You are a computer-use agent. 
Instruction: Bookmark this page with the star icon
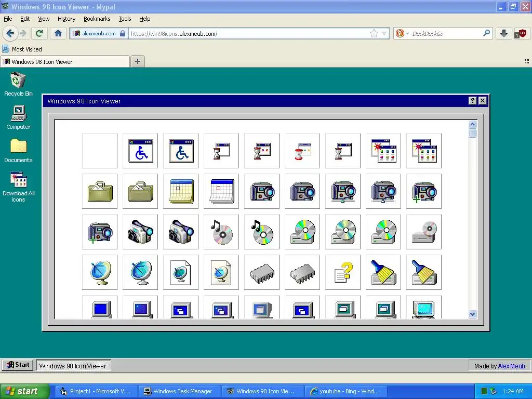point(374,33)
